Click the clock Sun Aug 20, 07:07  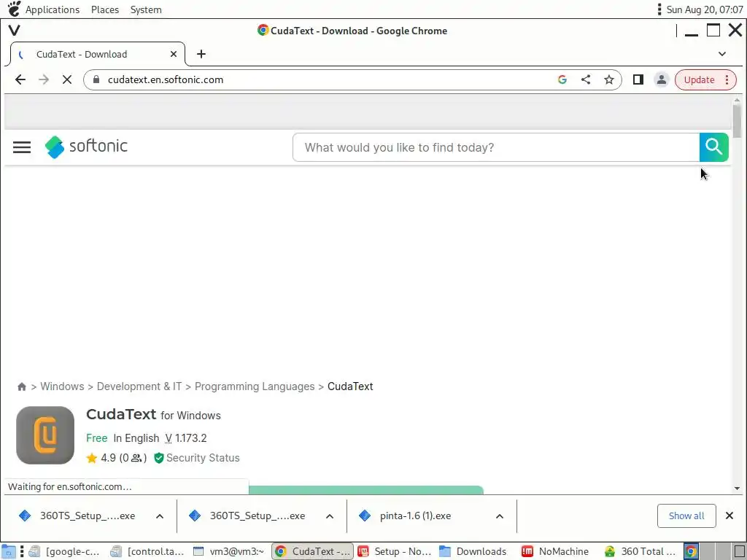coord(705,9)
